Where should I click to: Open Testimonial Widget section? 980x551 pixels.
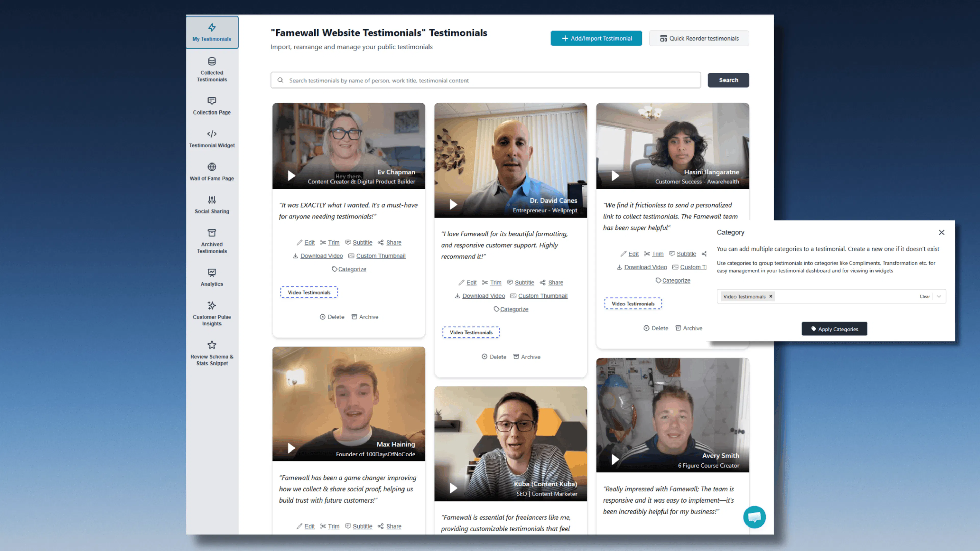coord(212,139)
